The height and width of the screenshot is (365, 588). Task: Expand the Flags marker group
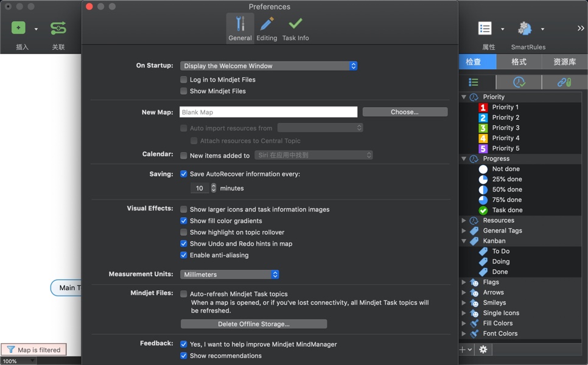coord(464,282)
